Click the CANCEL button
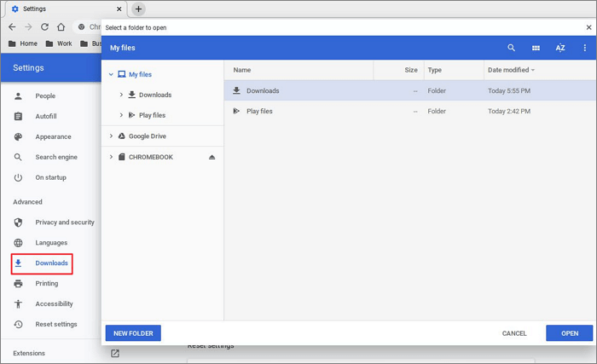This screenshot has height=364, width=597. pos(514,333)
